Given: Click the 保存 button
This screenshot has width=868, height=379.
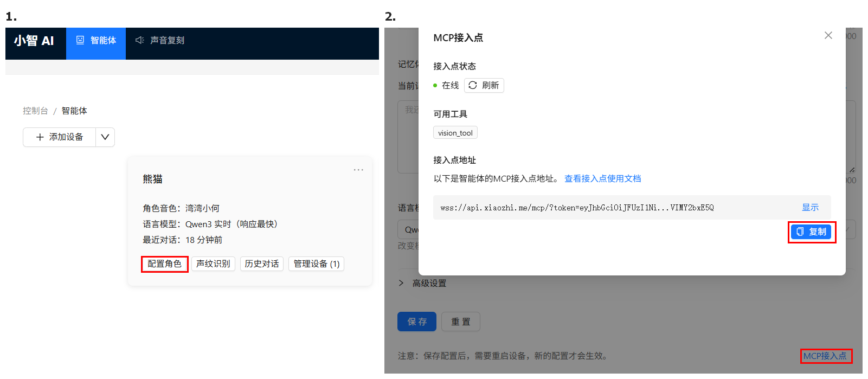Looking at the screenshot, I should point(417,322).
